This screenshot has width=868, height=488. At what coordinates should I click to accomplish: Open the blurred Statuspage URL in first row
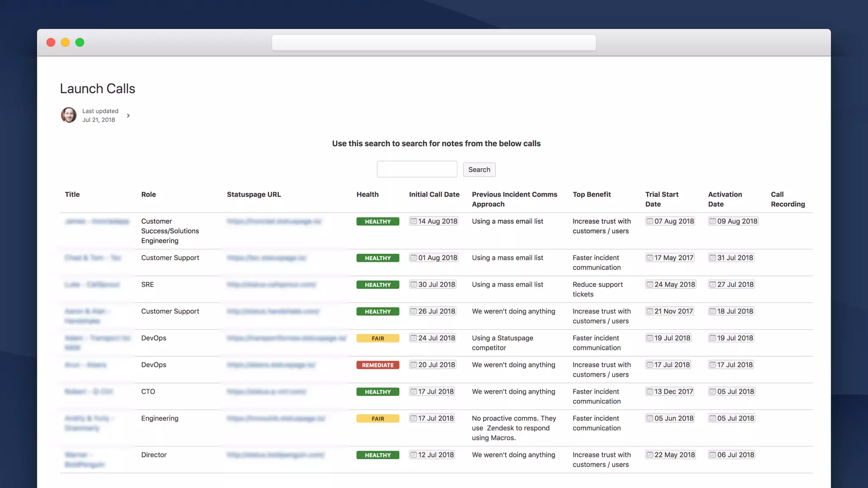pyautogui.click(x=274, y=221)
